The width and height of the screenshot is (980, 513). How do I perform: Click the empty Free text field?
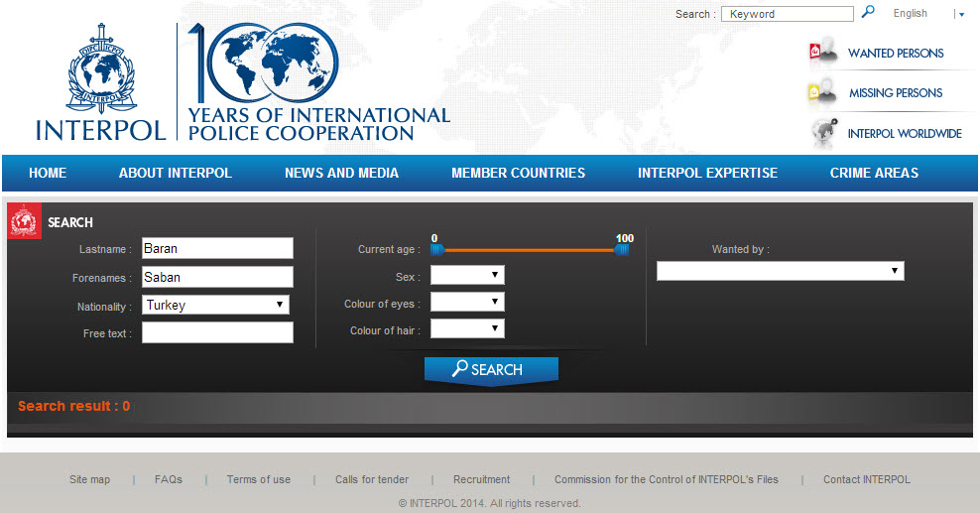coord(217,332)
